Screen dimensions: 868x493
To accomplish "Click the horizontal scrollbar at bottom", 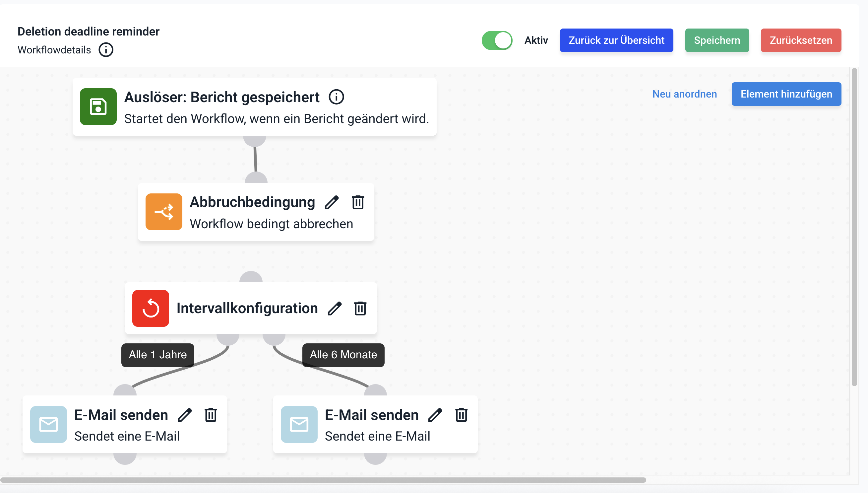I will click(x=323, y=480).
